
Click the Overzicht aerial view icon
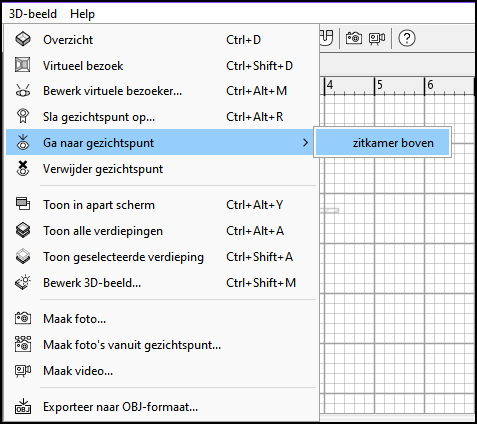click(23, 39)
